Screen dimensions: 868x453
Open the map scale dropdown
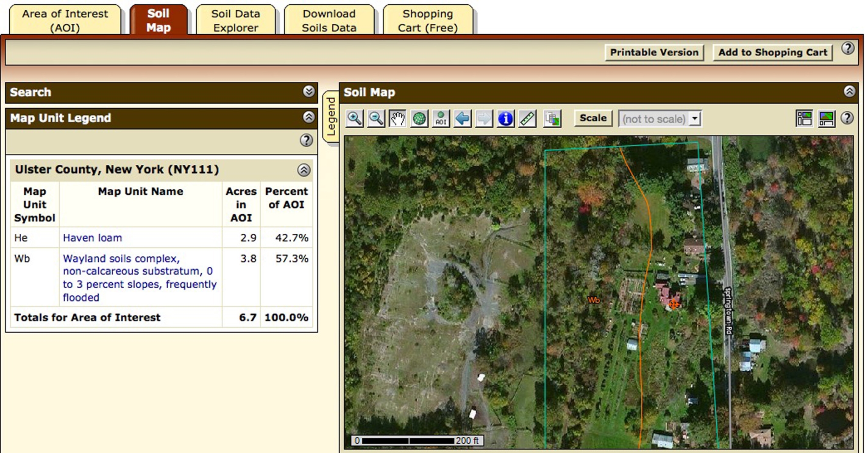click(695, 119)
